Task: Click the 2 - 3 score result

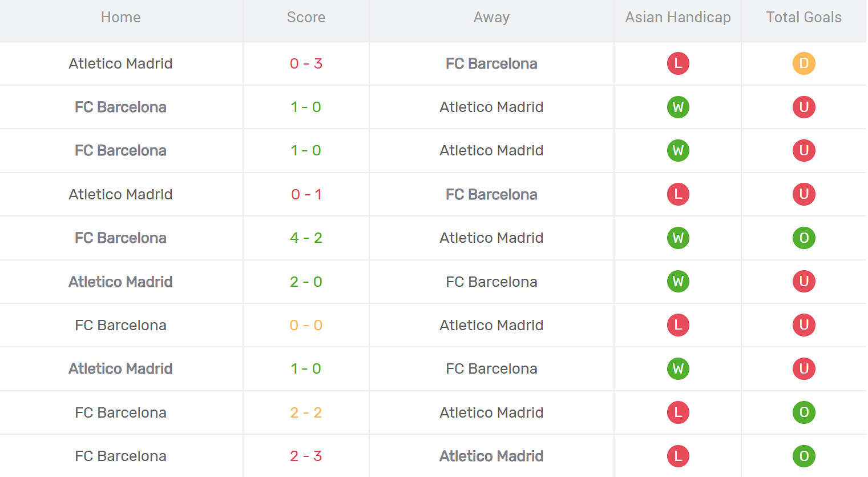Action: pos(306,456)
